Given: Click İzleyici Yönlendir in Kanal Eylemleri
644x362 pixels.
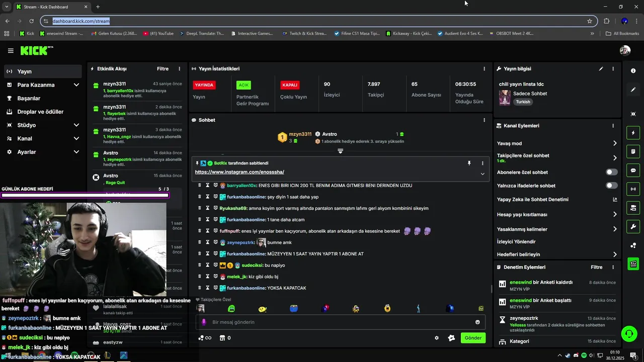Looking at the screenshot, I should point(516,242).
